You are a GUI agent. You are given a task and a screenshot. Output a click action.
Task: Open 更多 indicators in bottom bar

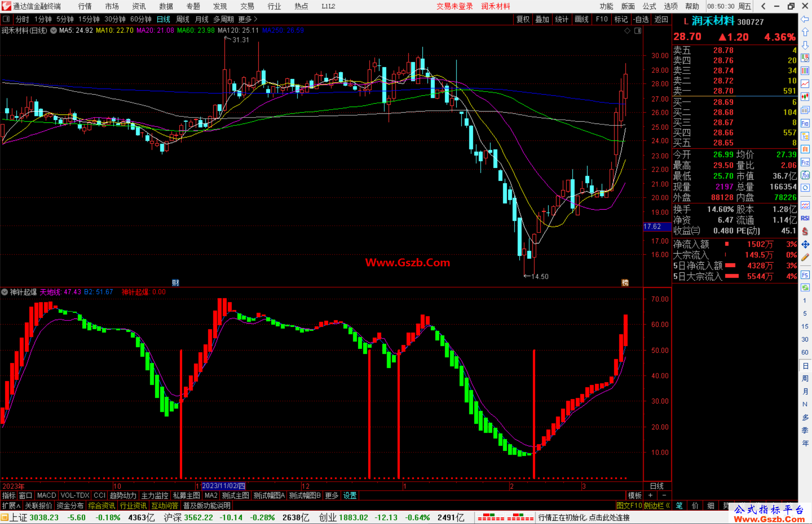tap(332, 495)
